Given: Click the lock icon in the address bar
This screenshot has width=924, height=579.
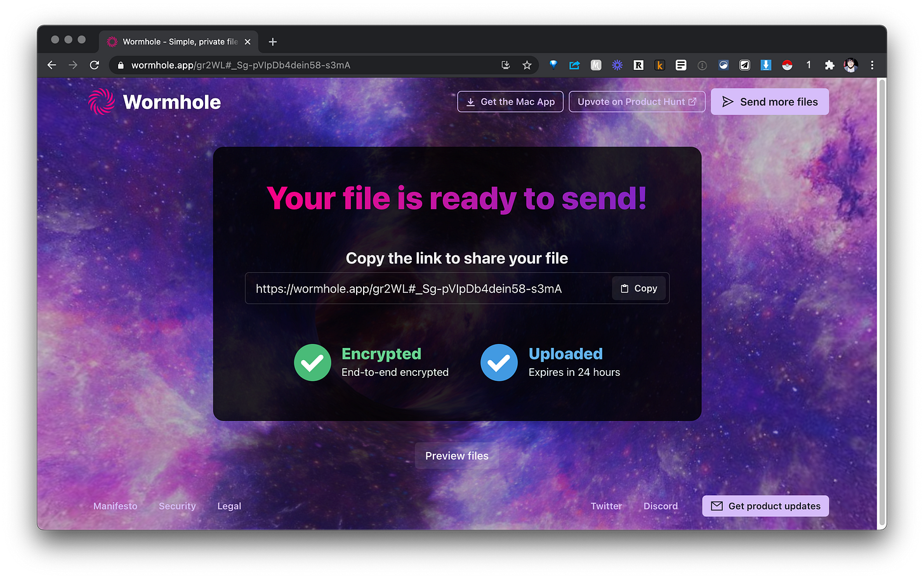Looking at the screenshot, I should click(121, 65).
